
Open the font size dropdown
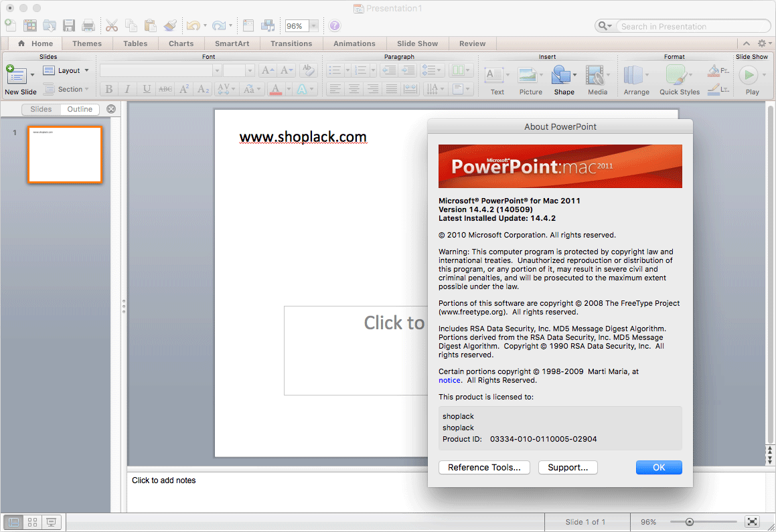[x=250, y=71]
